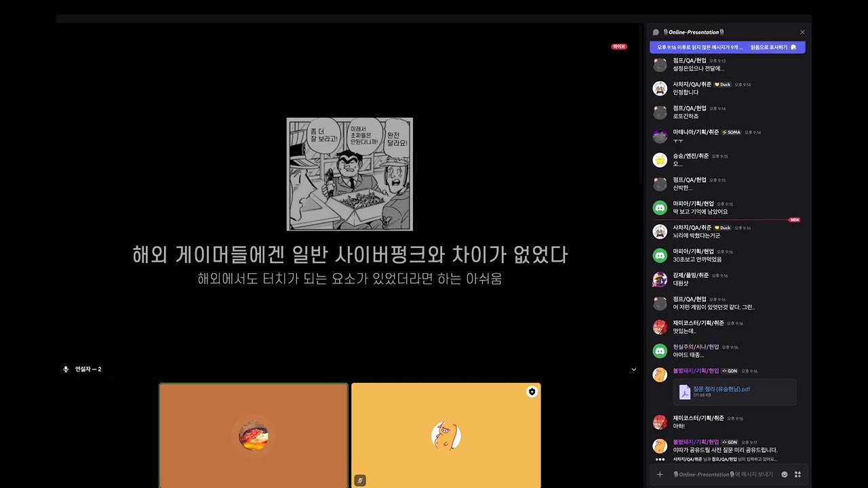
Task: Open 사차지 avatar beside '인정합니다'
Action: 660,88
